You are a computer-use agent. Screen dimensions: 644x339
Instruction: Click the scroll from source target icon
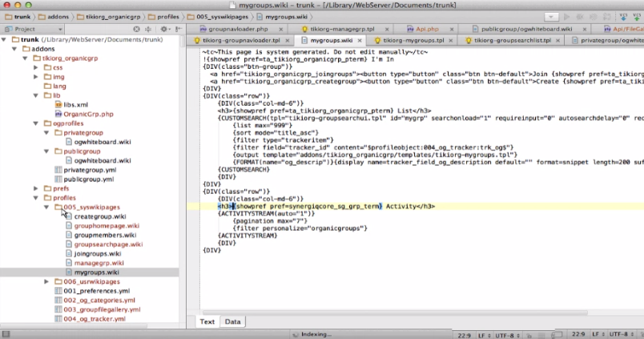coord(137,29)
